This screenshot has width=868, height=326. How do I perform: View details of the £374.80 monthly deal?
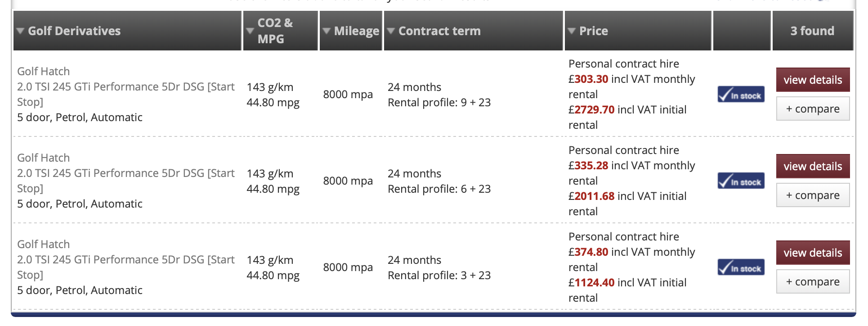coord(813,253)
